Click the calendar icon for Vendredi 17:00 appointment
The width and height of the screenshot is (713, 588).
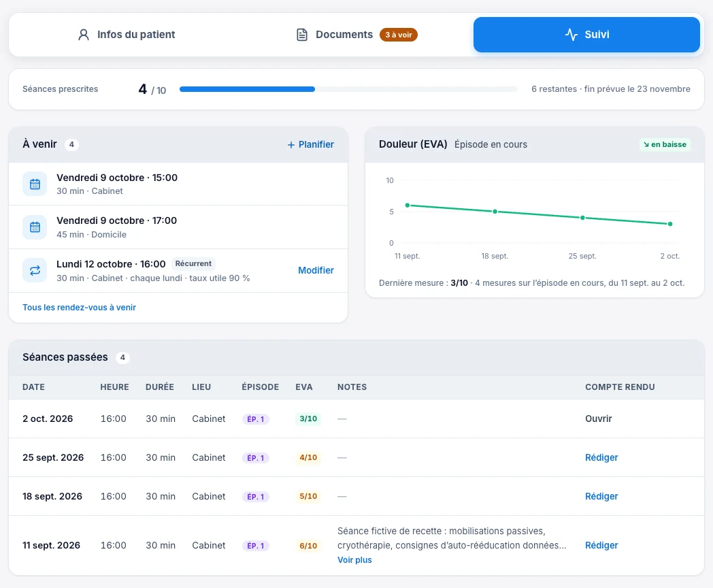[x=35, y=227]
